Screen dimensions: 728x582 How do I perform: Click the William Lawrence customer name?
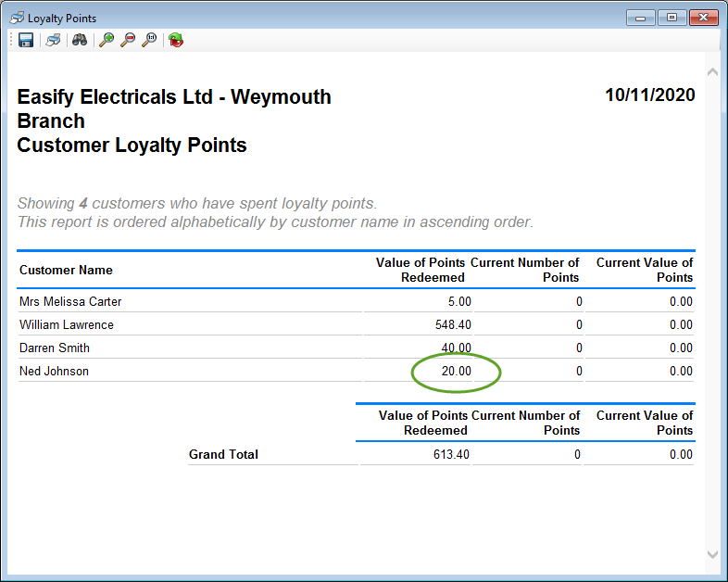[67, 324]
